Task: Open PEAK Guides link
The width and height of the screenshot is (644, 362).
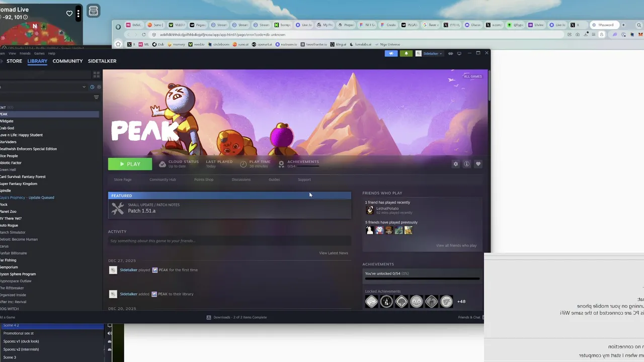Action: tap(274, 179)
